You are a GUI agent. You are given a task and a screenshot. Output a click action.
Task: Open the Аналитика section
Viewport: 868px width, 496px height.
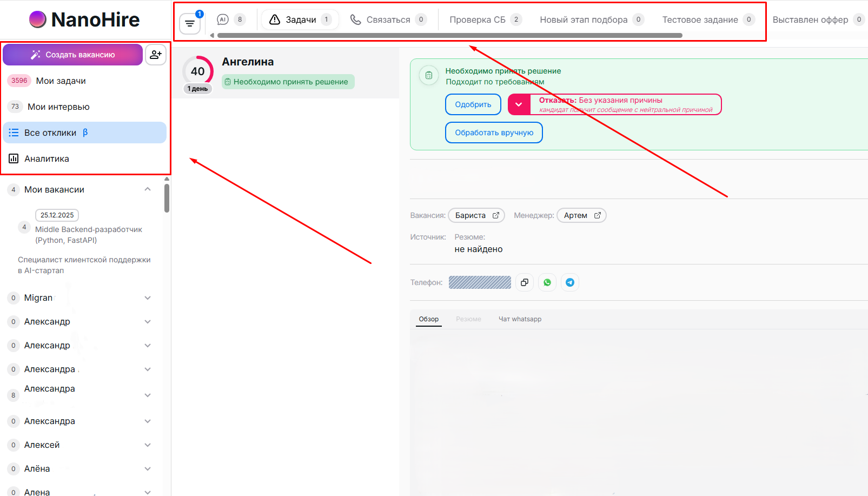click(85, 158)
